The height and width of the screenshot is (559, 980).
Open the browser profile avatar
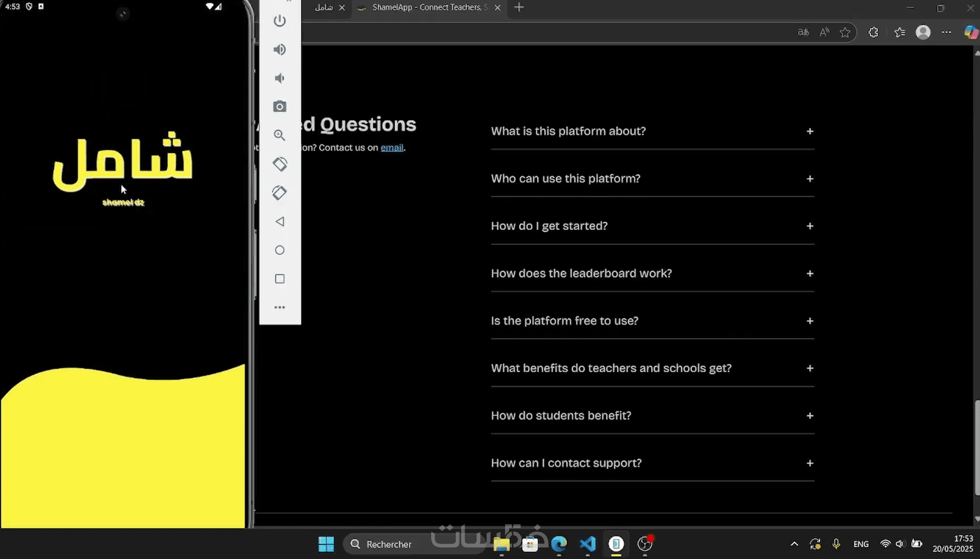923,32
